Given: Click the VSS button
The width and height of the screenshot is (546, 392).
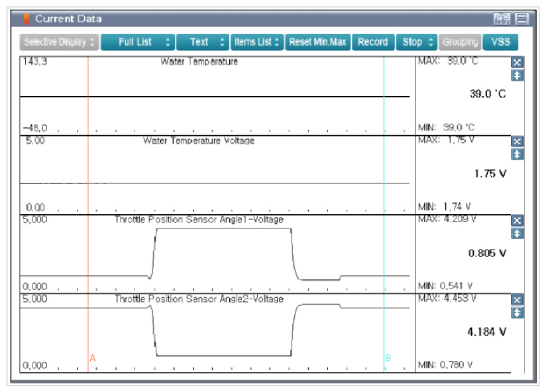Looking at the screenshot, I should pyautogui.click(x=500, y=42).
